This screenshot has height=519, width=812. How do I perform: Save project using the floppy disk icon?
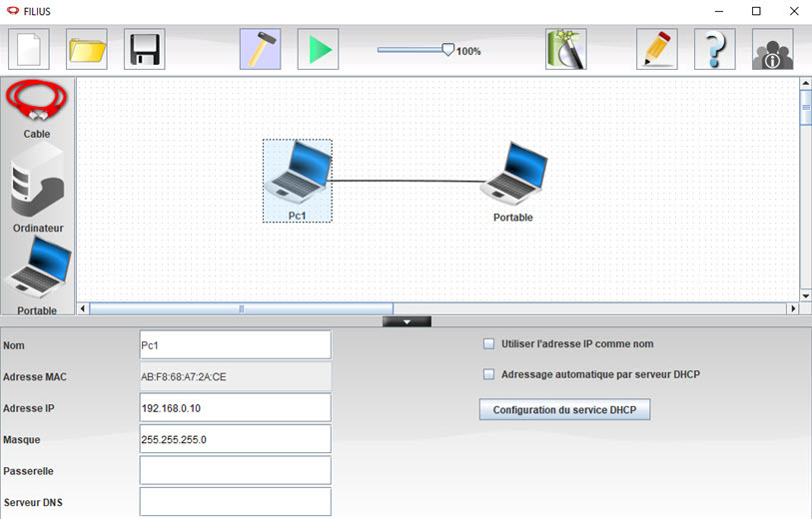[x=145, y=49]
